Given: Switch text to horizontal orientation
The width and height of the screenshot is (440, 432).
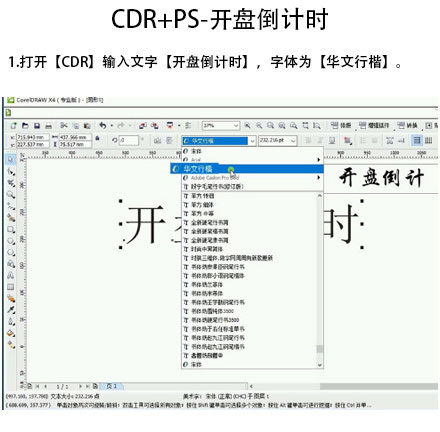Looking at the screenshot, I should tap(417, 140).
